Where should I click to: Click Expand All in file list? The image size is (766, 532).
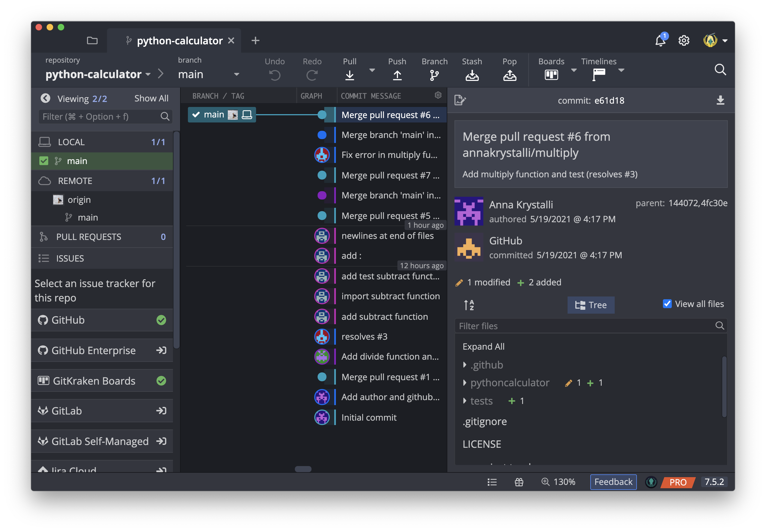click(x=483, y=346)
